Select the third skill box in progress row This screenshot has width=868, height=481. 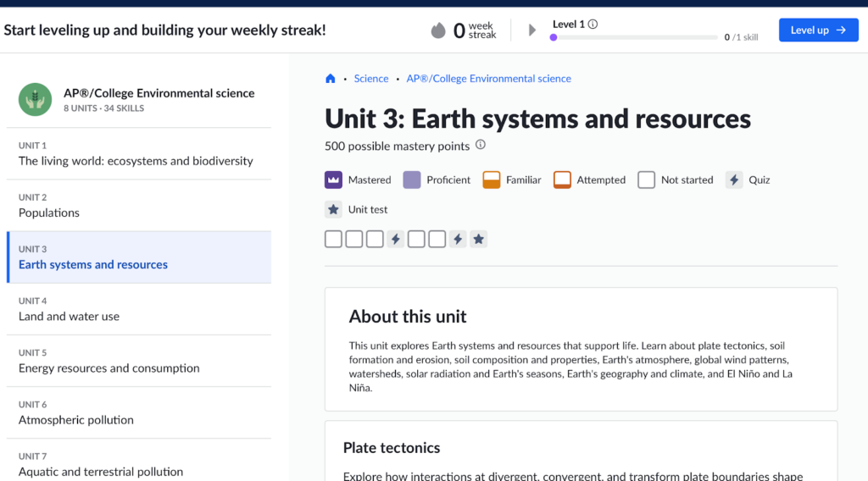[x=375, y=240]
